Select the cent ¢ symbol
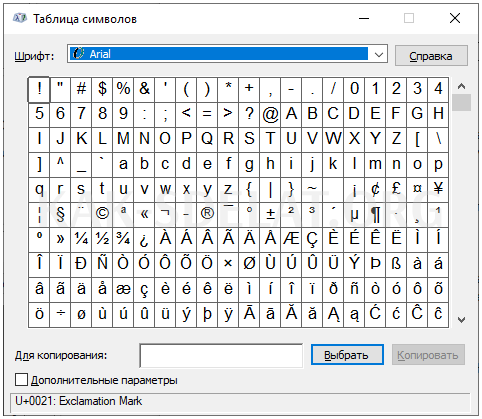The image size is (482, 419). 375,189
